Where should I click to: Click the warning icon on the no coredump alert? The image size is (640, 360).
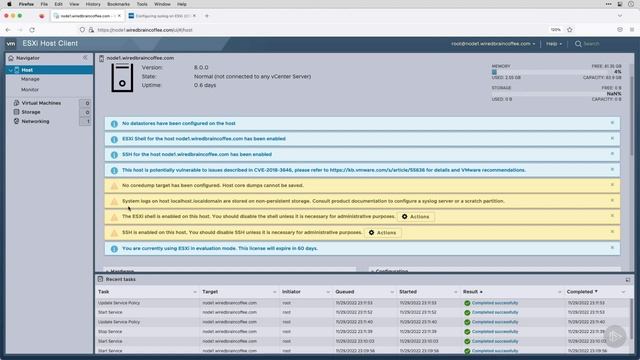[114, 186]
